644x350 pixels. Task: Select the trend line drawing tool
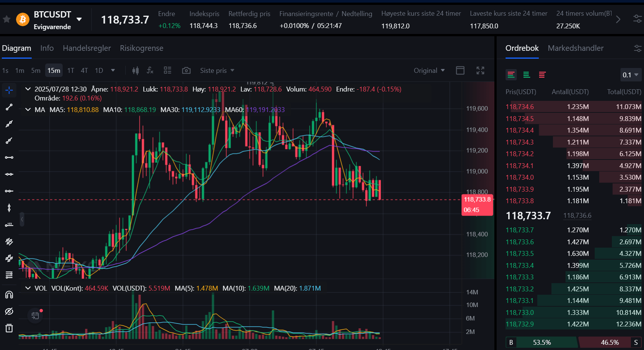pyautogui.click(x=9, y=107)
